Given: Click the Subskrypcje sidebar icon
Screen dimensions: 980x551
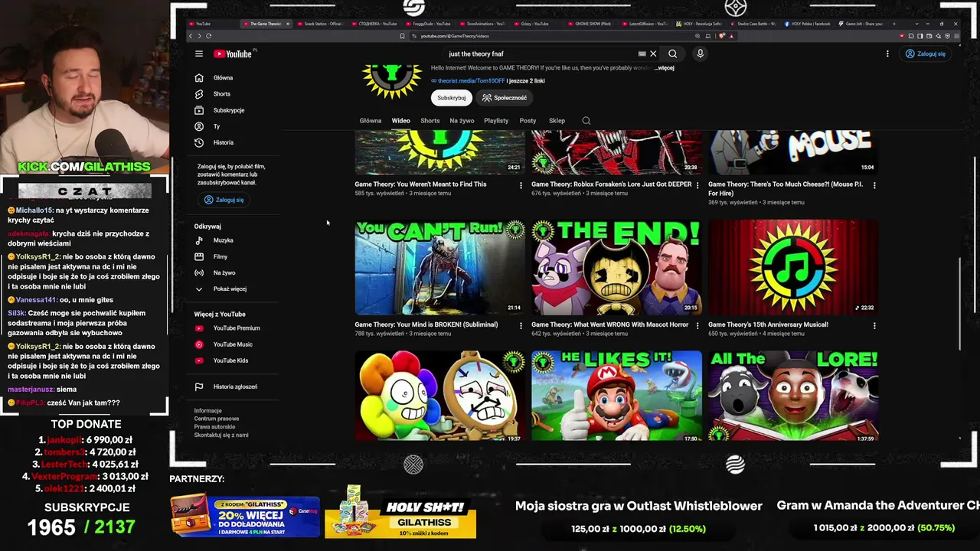Looking at the screenshot, I should coord(199,110).
